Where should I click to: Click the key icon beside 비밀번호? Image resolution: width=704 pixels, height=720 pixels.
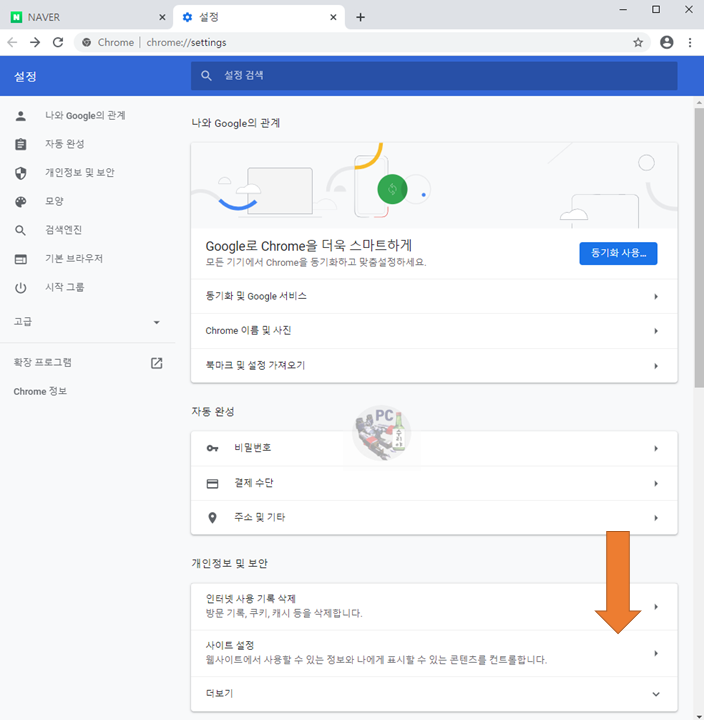point(212,448)
